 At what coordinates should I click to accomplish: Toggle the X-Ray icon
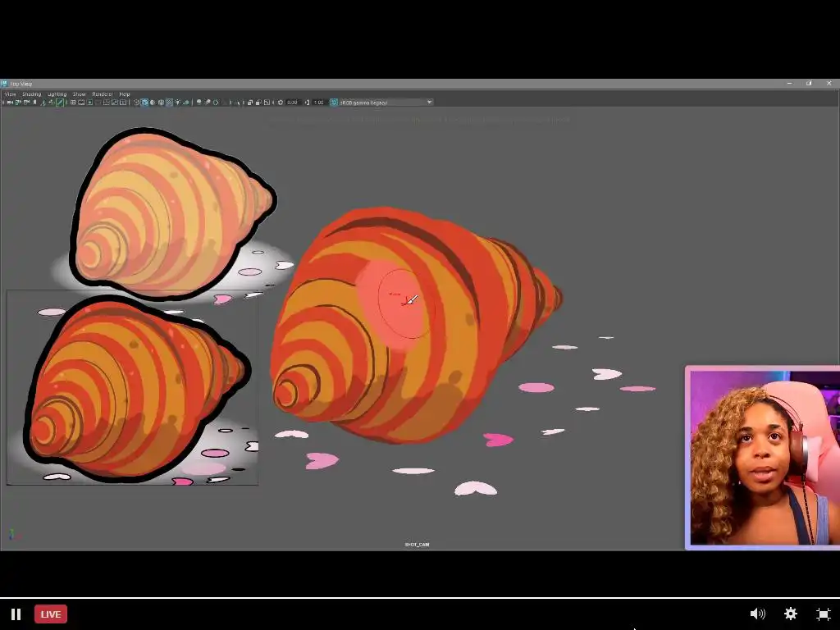click(249, 103)
